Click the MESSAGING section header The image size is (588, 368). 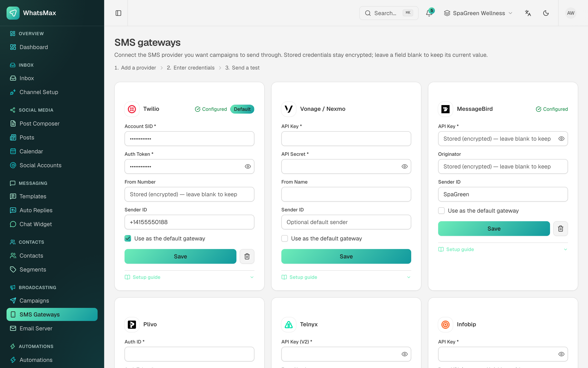(28, 183)
